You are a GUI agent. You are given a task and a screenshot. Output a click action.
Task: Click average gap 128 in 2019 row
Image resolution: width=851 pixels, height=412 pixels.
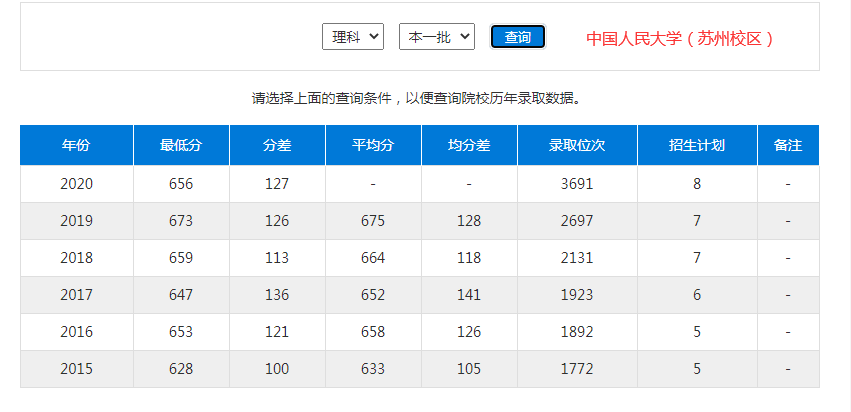click(469, 221)
